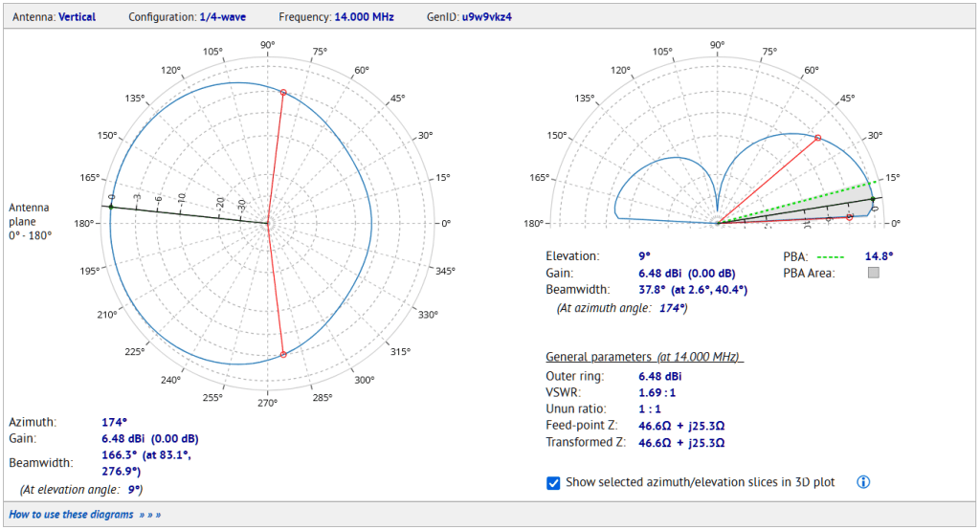This screenshot has width=980, height=530.
Task: Click the blue info icon beside 3D plot option
Action: click(x=863, y=482)
